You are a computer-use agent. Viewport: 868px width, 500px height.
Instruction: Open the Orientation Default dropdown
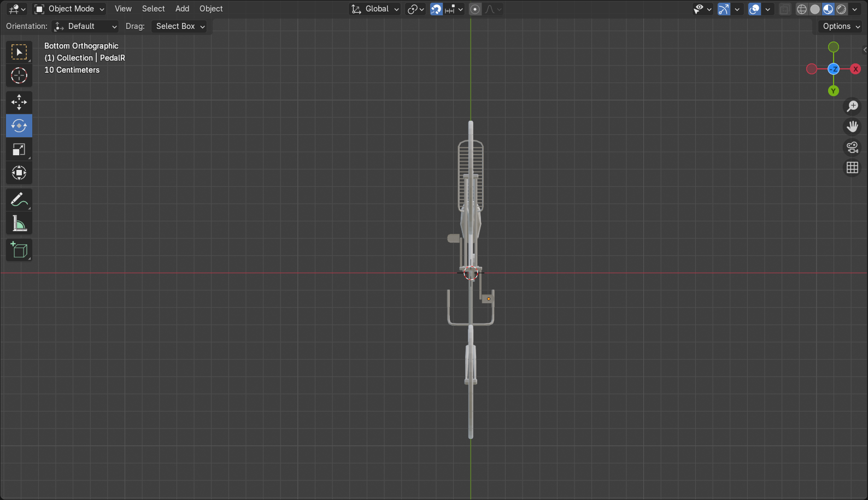click(x=85, y=26)
